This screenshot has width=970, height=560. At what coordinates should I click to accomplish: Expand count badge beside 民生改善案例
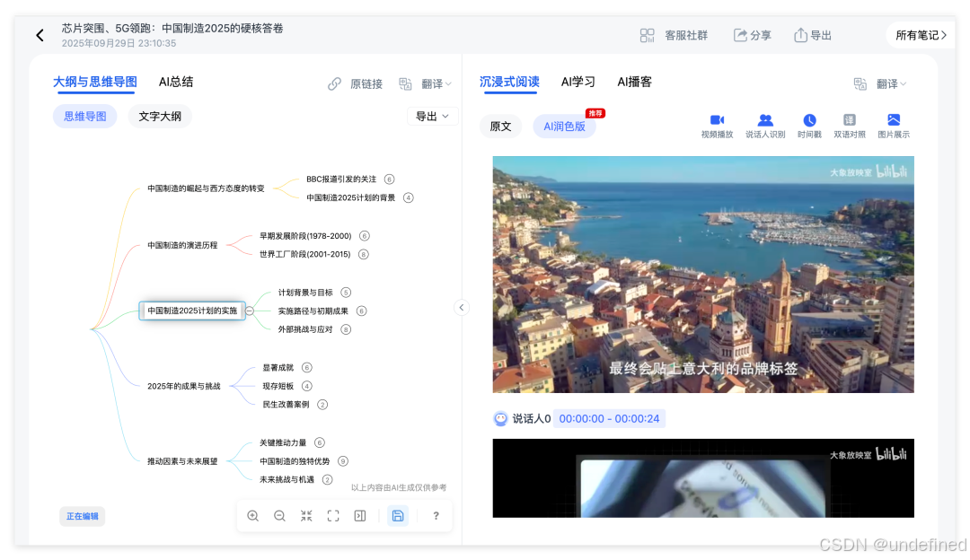tap(322, 405)
